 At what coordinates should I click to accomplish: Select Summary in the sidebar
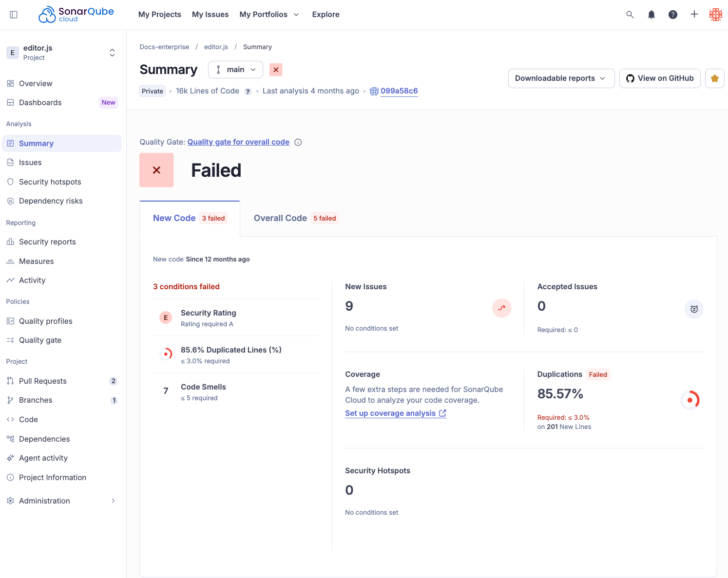[62, 144]
